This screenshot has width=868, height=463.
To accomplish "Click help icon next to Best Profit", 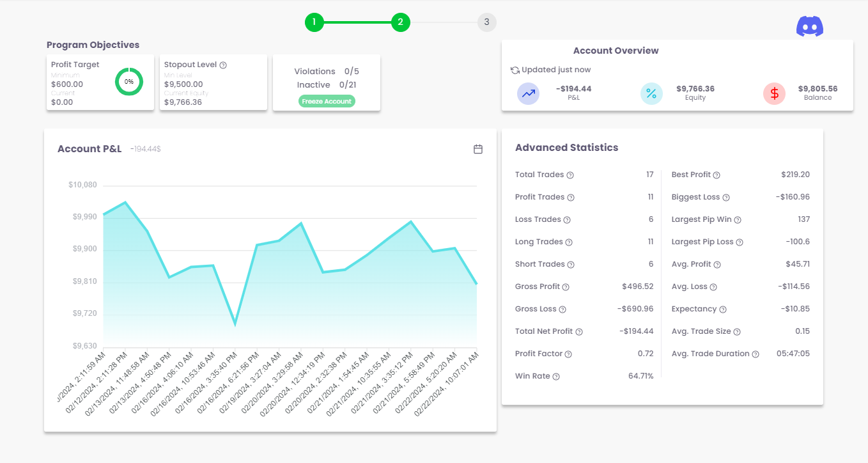I will (717, 175).
